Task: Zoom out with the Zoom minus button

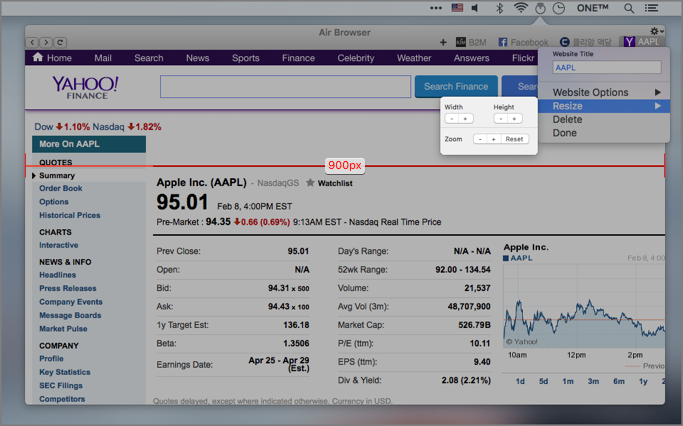Action: pyautogui.click(x=480, y=139)
